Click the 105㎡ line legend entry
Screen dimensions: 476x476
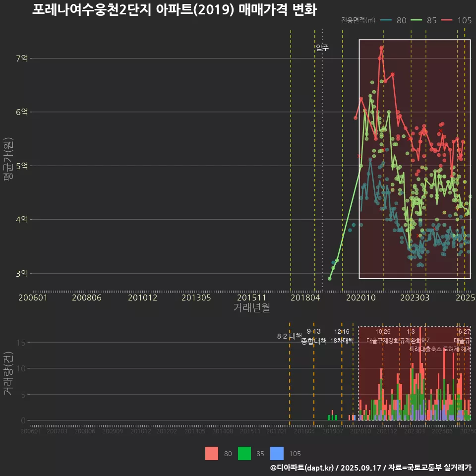(x=456, y=20)
